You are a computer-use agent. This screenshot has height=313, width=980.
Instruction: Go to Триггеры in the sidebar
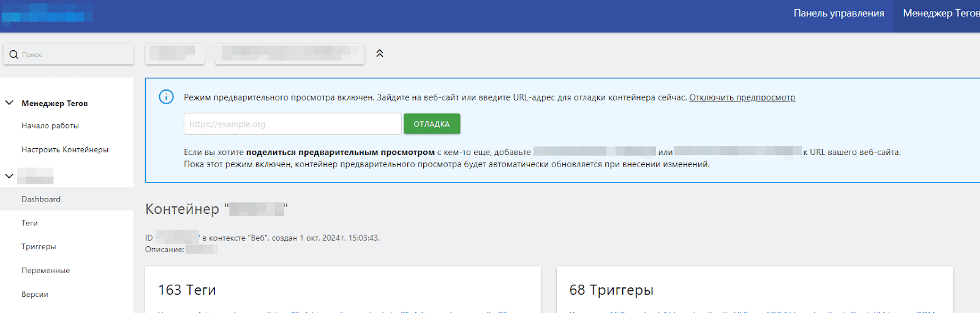pyautogui.click(x=39, y=246)
